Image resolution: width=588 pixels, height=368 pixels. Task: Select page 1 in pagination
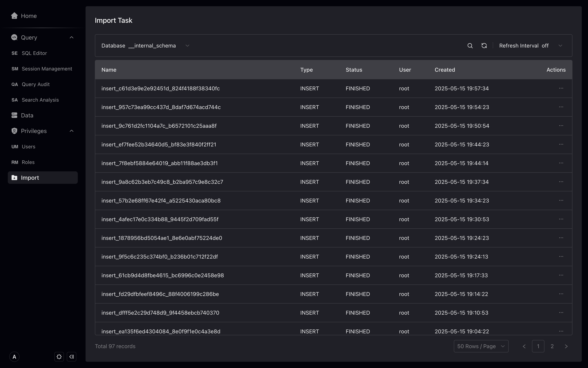click(x=538, y=346)
